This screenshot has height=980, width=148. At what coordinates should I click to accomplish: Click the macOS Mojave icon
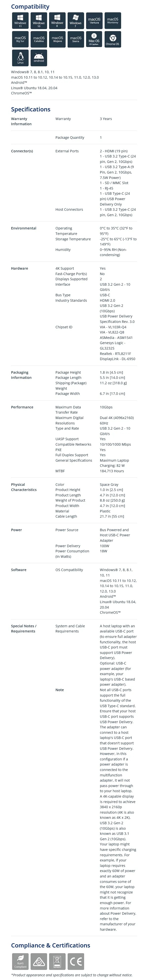pyautogui.click(x=57, y=39)
